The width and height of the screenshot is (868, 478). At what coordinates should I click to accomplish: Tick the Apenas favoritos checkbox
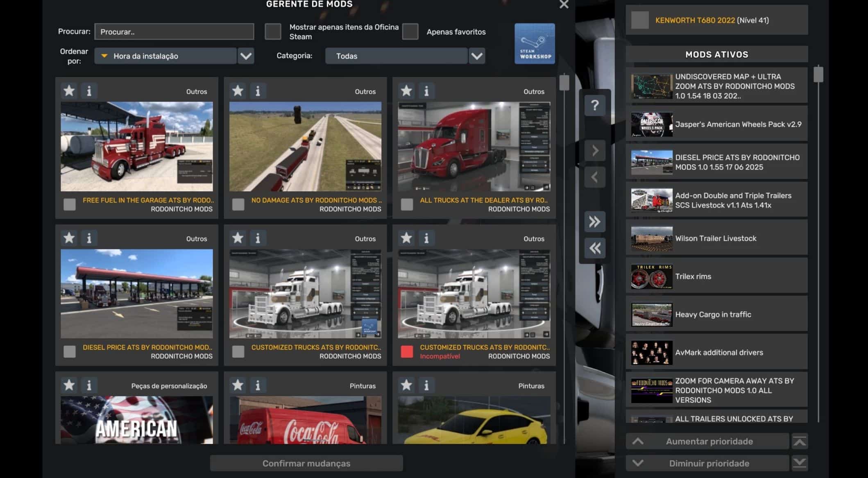410,32
